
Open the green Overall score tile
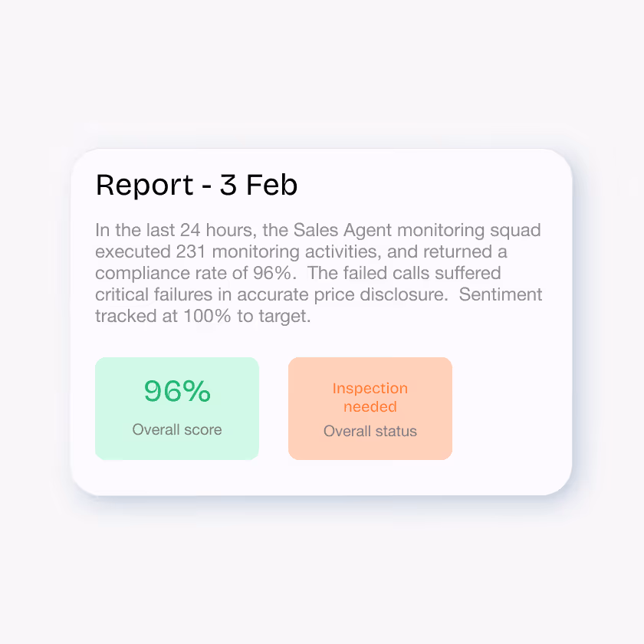(x=177, y=408)
